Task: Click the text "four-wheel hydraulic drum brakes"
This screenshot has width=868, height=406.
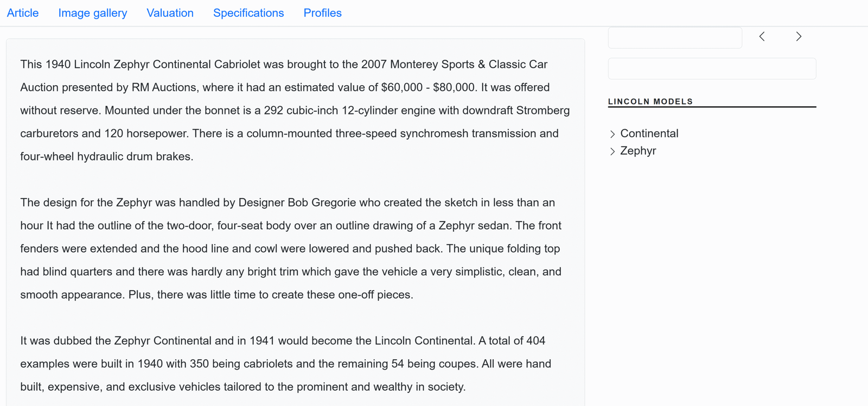Action: pos(106,156)
